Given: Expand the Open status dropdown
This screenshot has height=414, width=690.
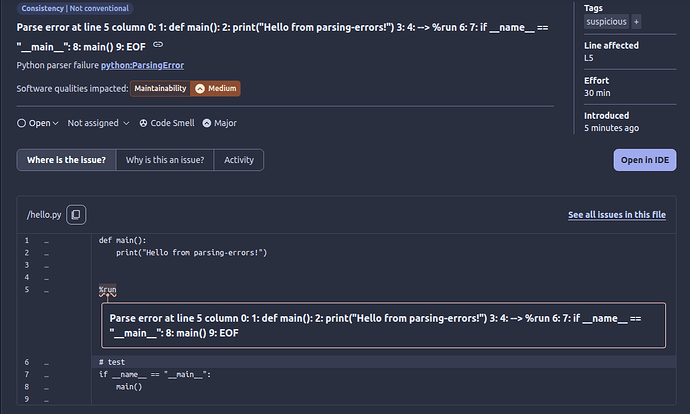Looking at the screenshot, I should 38,123.
